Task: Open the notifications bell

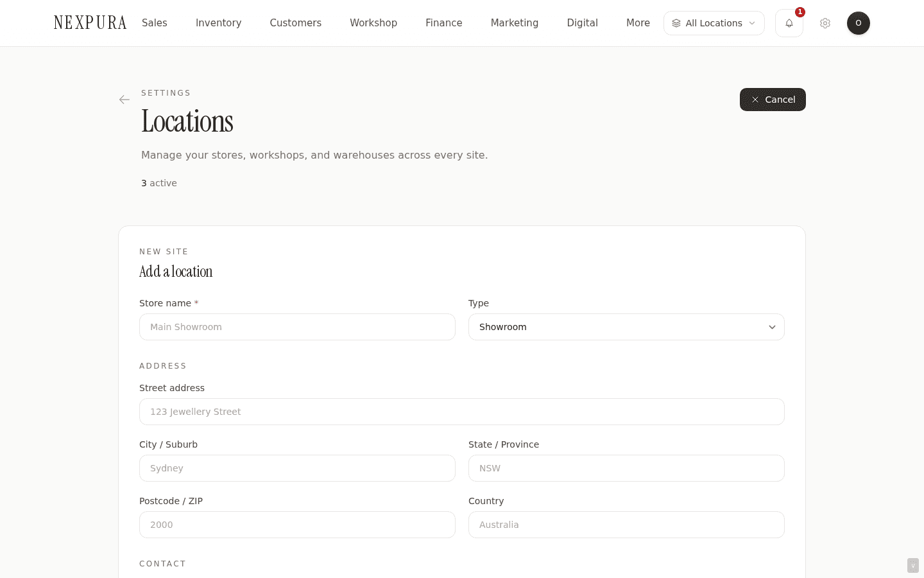Action: [x=789, y=23]
